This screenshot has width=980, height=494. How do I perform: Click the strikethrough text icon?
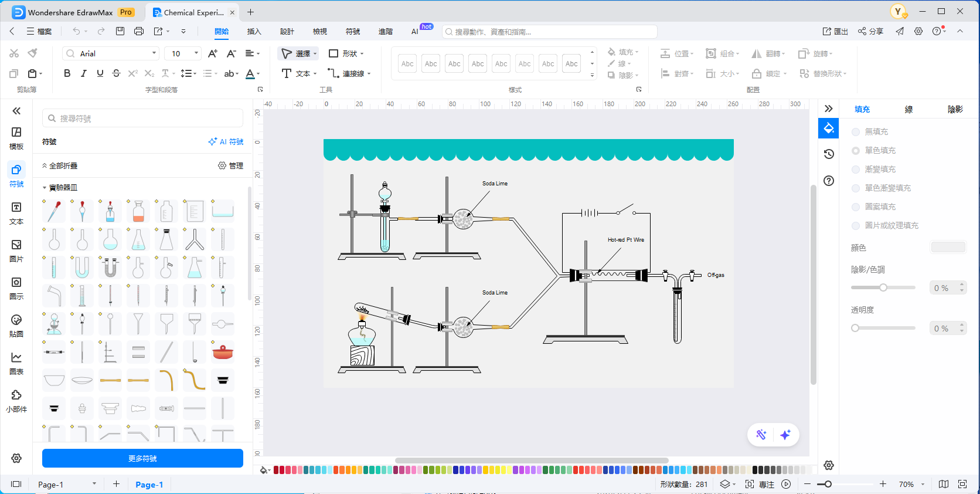point(116,73)
